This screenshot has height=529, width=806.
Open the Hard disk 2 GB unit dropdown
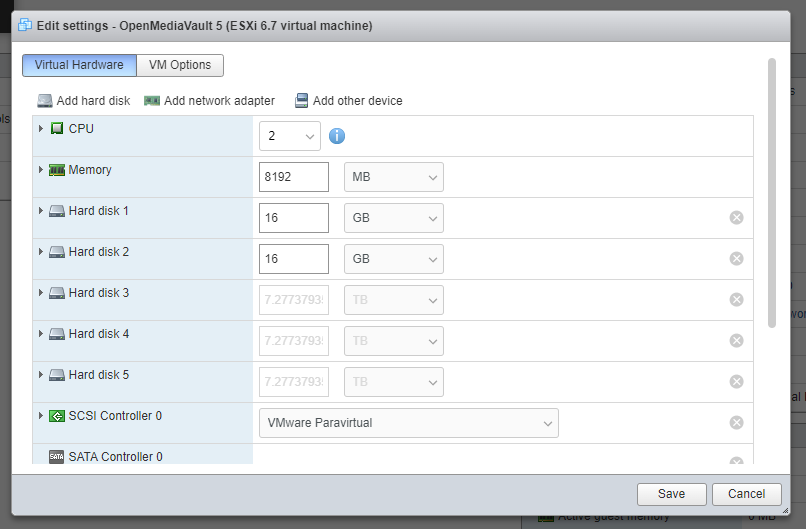pos(394,259)
